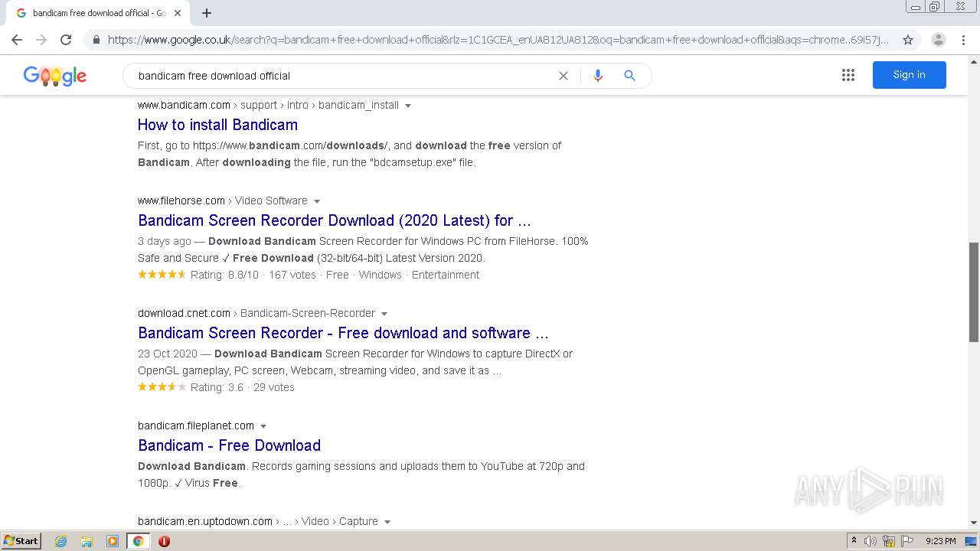Submit search with the magnifier icon

click(x=629, y=76)
